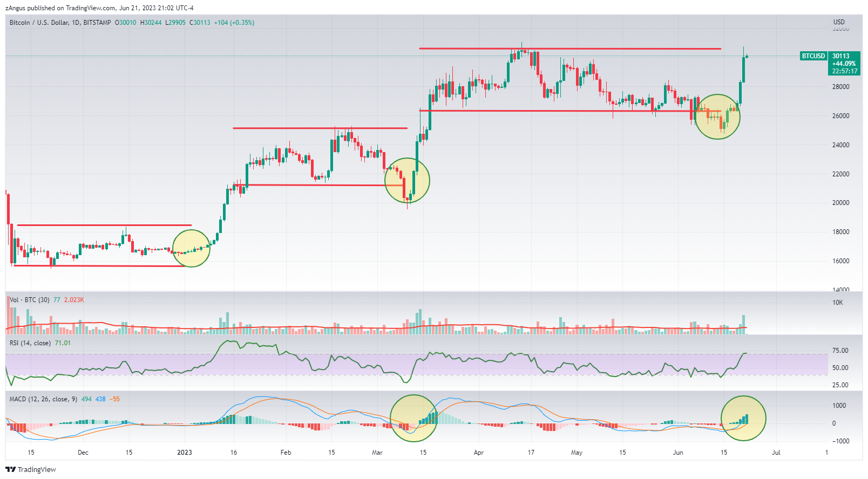Screen dimensions: 868x479
Task: Click the H30244 high value
Action: point(151,23)
